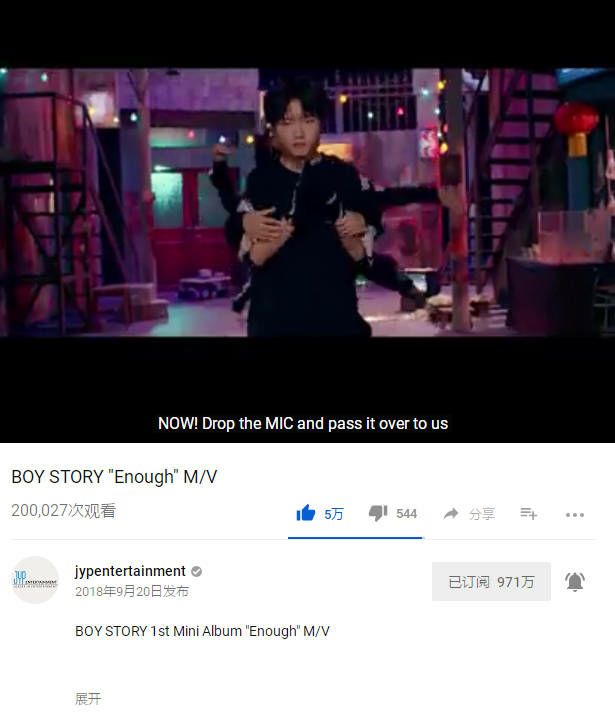615x713 pixels.
Task: Open the add-to-playlist icon
Action: 529,514
